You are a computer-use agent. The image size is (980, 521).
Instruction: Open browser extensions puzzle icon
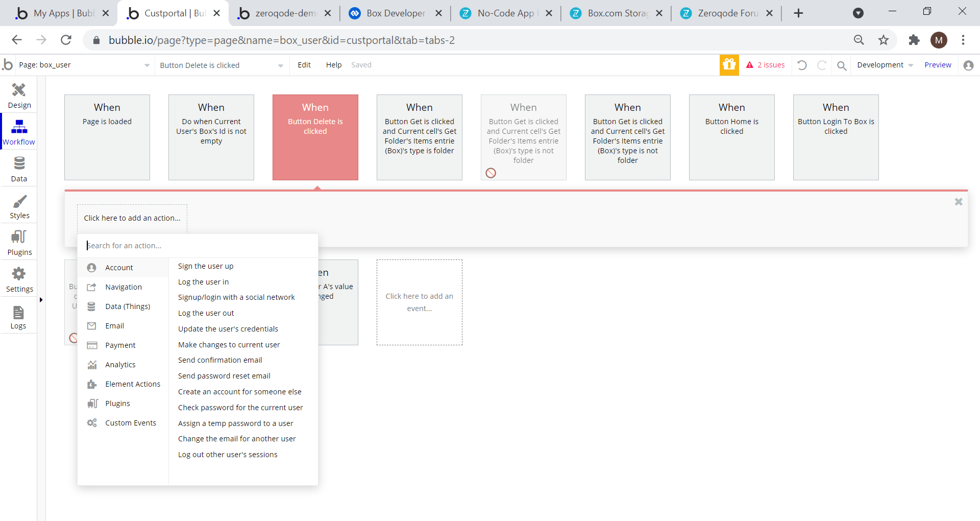pyautogui.click(x=914, y=40)
